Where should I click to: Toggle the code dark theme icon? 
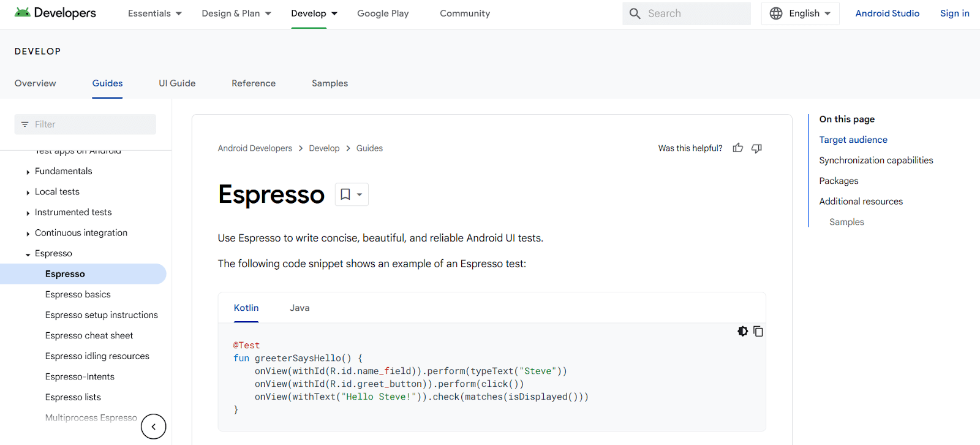742,331
